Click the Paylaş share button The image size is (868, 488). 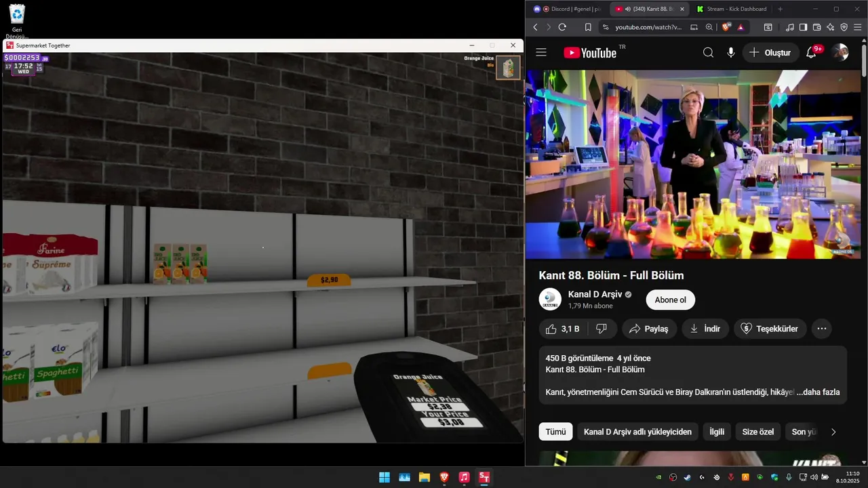pyautogui.click(x=649, y=329)
